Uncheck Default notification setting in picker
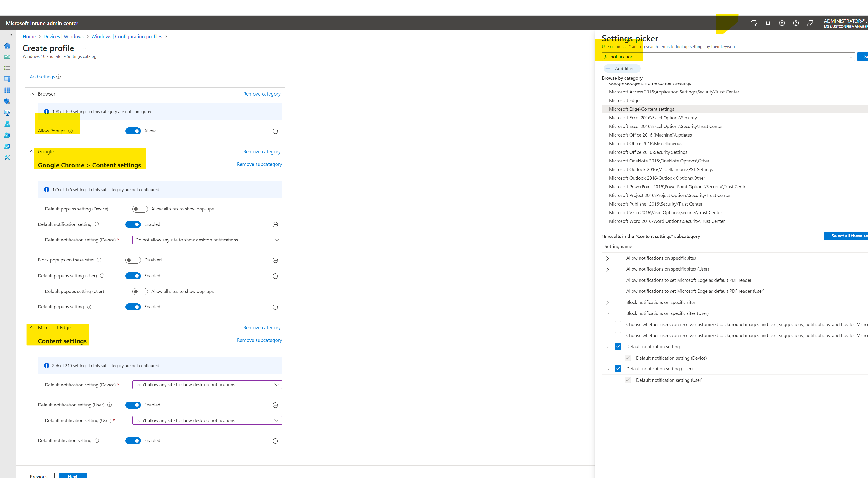868x478 pixels. click(x=618, y=346)
